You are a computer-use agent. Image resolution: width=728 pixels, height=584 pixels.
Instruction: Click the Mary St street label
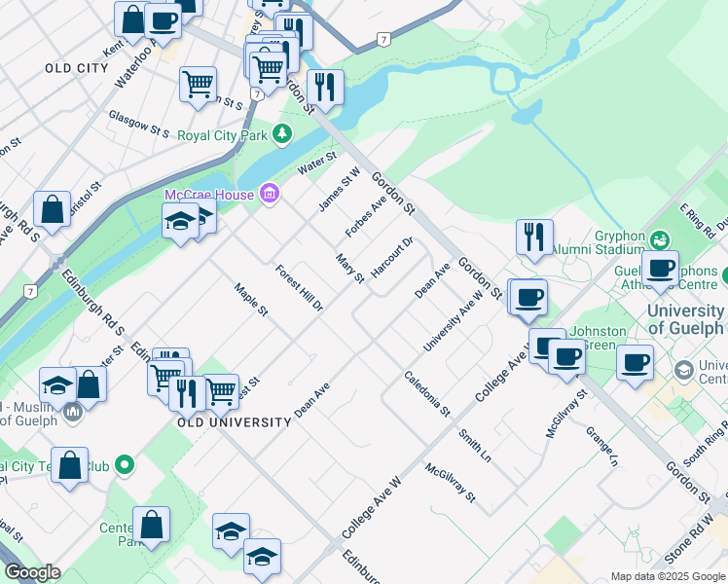click(x=350, y=269)
